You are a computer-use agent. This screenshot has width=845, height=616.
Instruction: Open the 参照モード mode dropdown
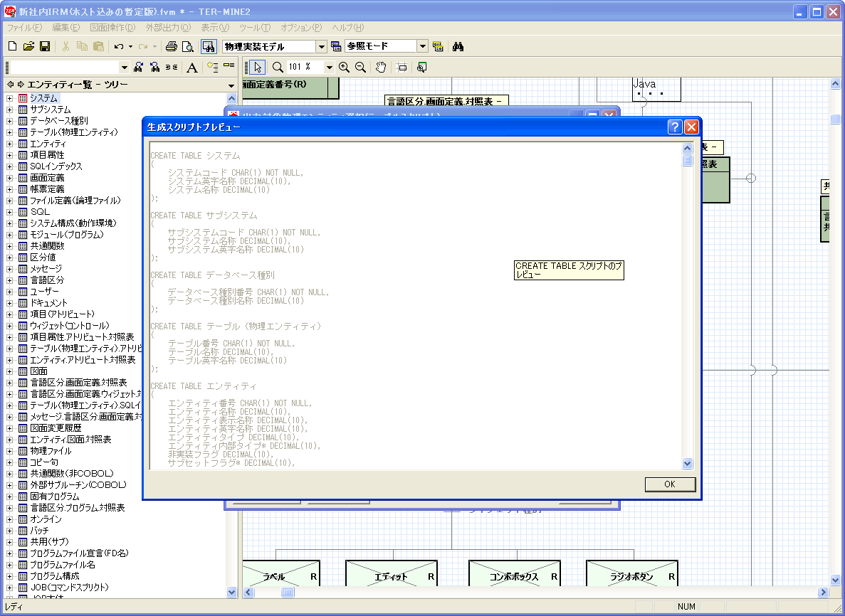423,47
